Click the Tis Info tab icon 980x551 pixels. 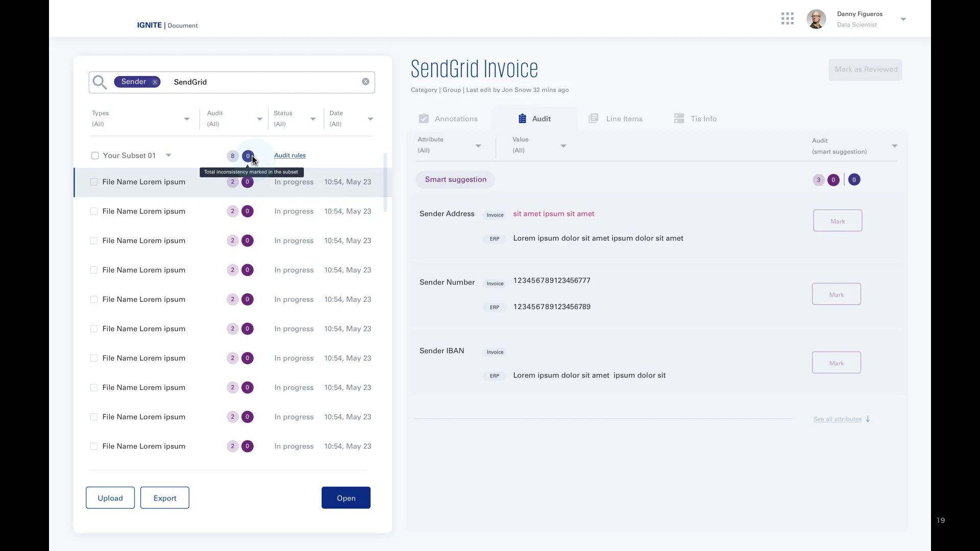tap(679, 118)
